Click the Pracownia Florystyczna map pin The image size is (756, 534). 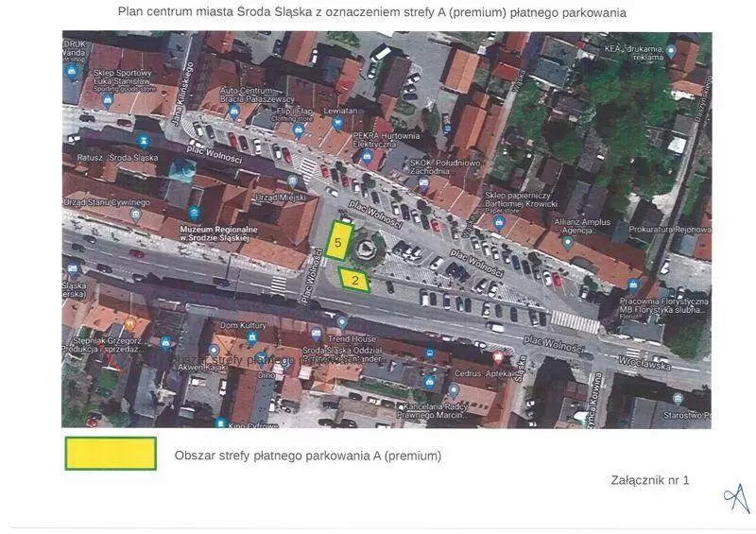coord(634,284)
